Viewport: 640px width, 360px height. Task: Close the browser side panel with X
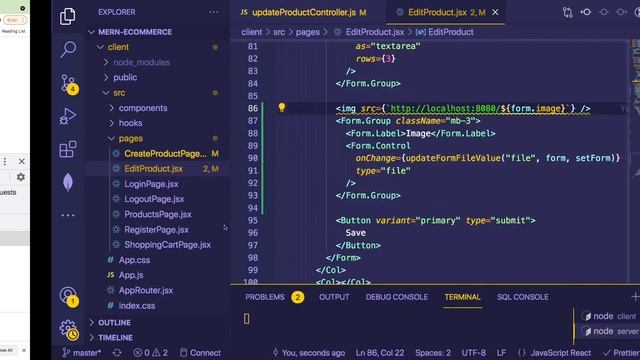click(22, 162)
